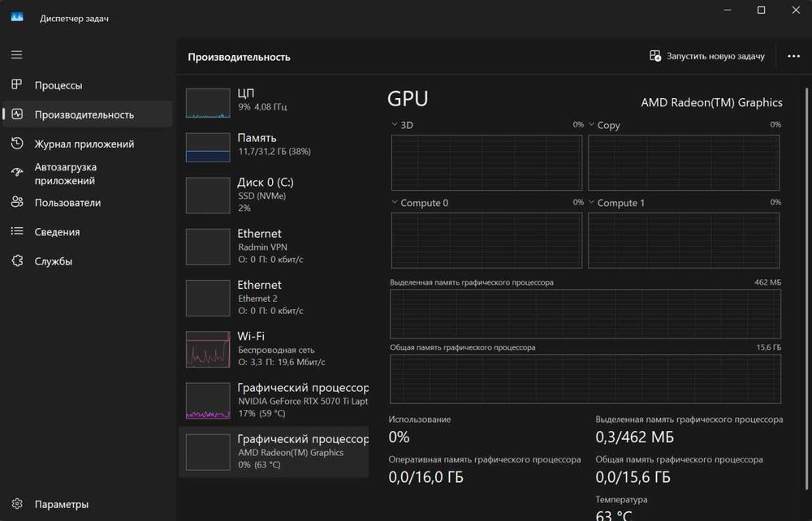This screenshot has width=812, height=521.
Task: Select the NVIDIA GeForce RTX GPU thumbnail
Action: coord(208,400)
